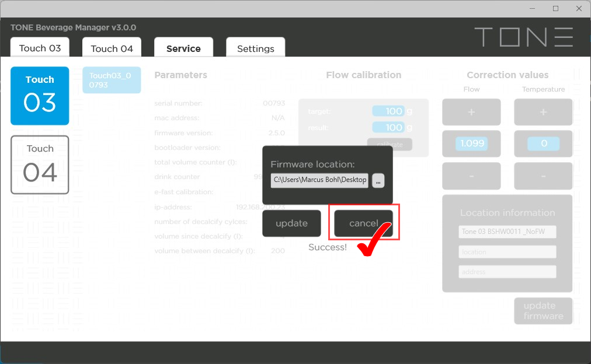This screenshot has width=591, height=364.
Task: Select the Temperature correction value 0
Action: click(x=544, y=143)
